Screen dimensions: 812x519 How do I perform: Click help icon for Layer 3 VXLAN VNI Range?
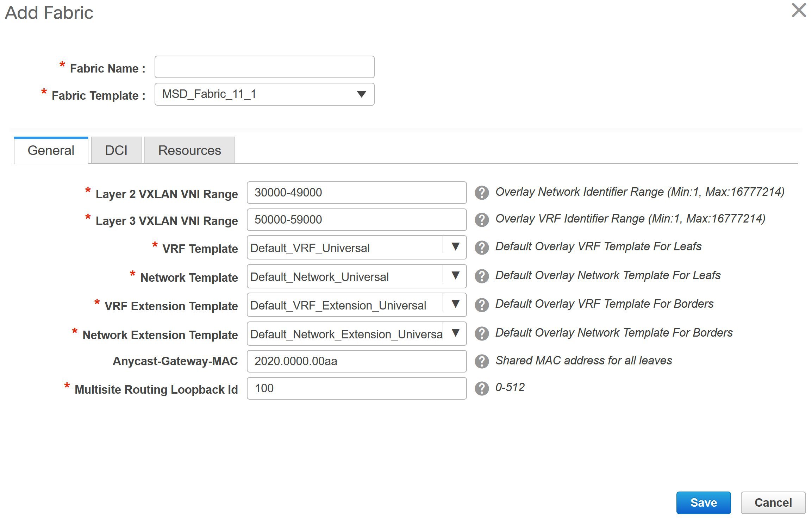(481, 220)
